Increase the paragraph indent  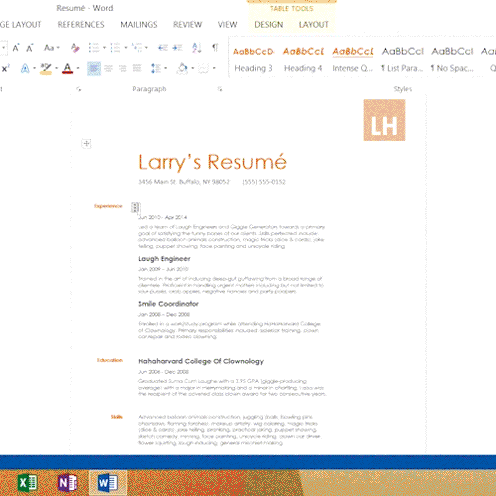177,48
